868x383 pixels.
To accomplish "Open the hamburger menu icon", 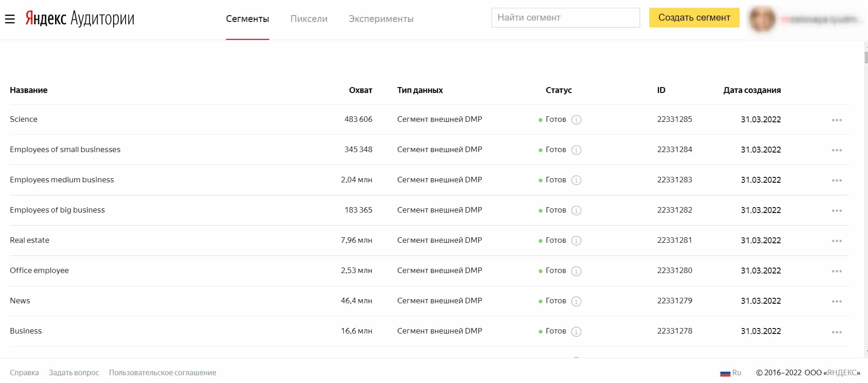I will pyautogui.click(x=10, y=19).
